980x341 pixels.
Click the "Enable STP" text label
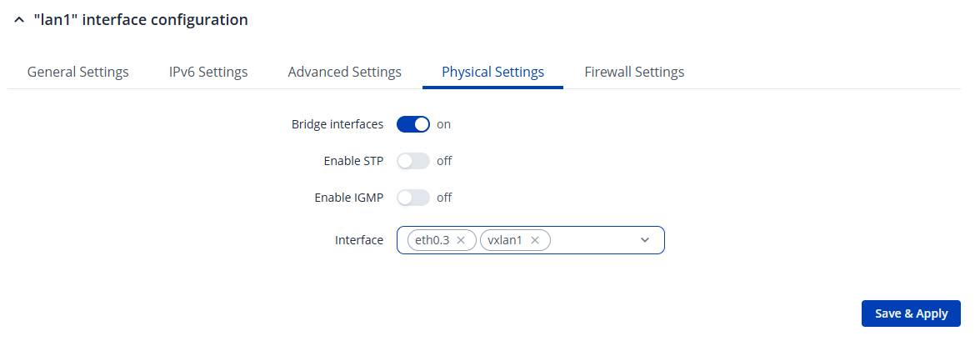pos(353,161)
